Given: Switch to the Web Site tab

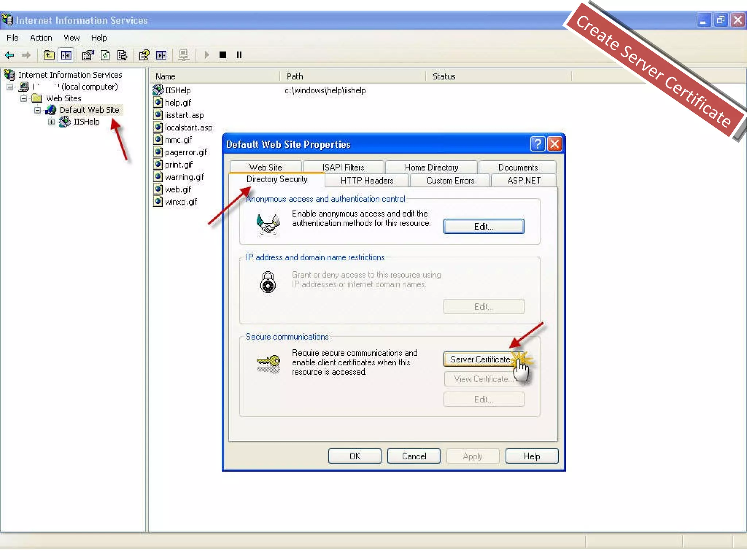Looking at the screenshot, I should (266, 167).
